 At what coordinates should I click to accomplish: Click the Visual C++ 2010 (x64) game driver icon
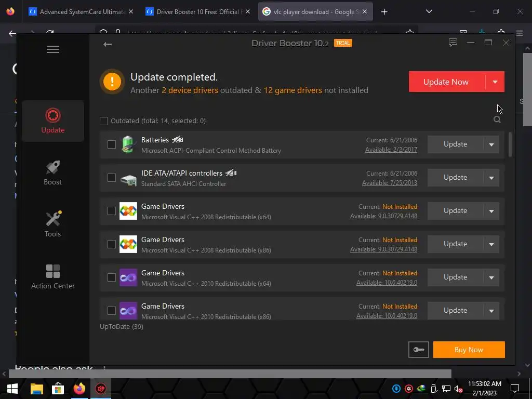coord(128,277)
